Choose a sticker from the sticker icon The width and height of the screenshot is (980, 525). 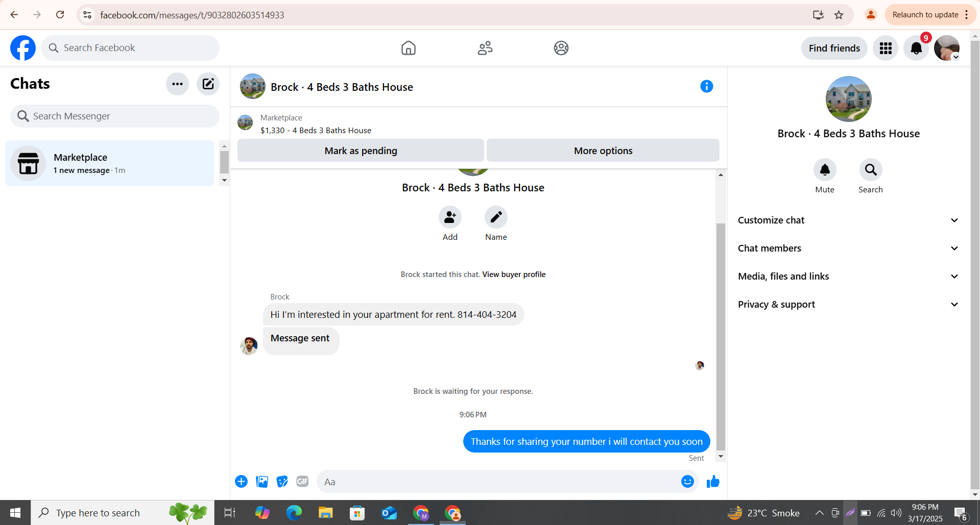[282, 482]
